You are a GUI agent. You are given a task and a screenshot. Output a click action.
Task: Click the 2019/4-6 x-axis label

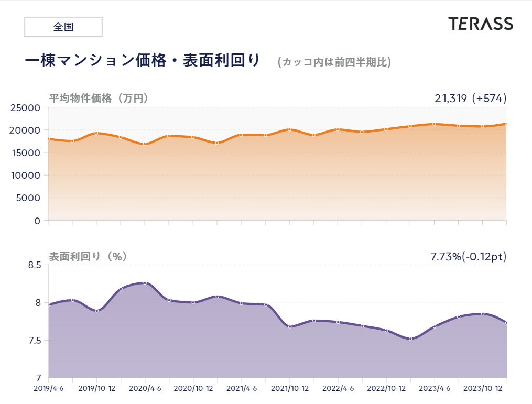point(48,388)
